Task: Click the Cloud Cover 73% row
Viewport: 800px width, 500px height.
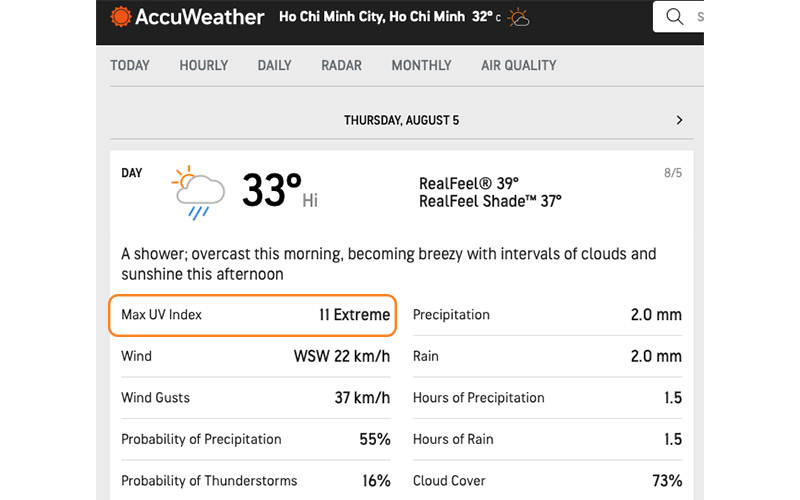Action: click(x=547, y=481)
